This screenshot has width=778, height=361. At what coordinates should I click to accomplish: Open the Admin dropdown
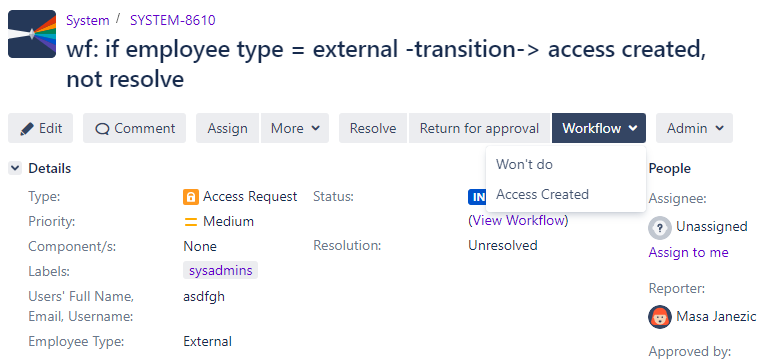click(x=694, y=128)
